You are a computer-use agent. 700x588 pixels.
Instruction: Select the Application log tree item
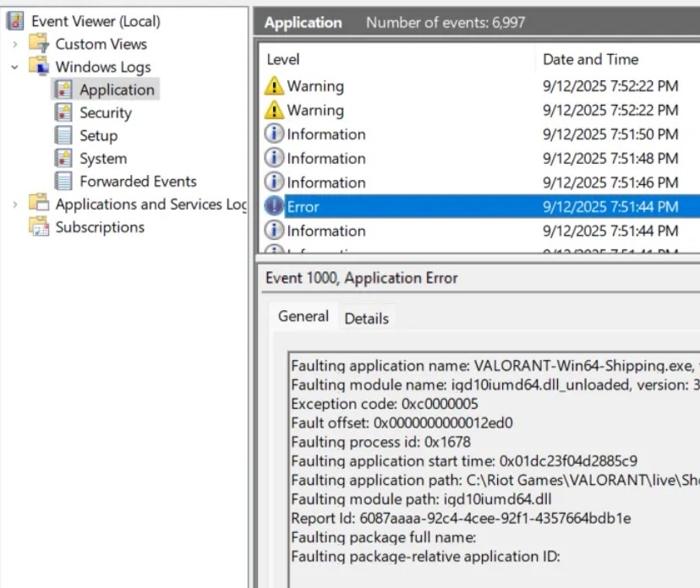point(117,90)
